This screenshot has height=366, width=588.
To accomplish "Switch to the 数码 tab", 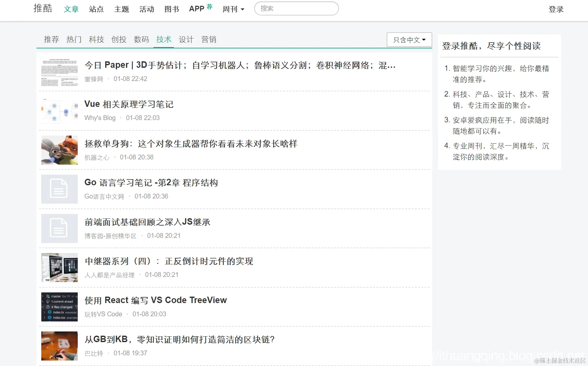I will 141,39.
